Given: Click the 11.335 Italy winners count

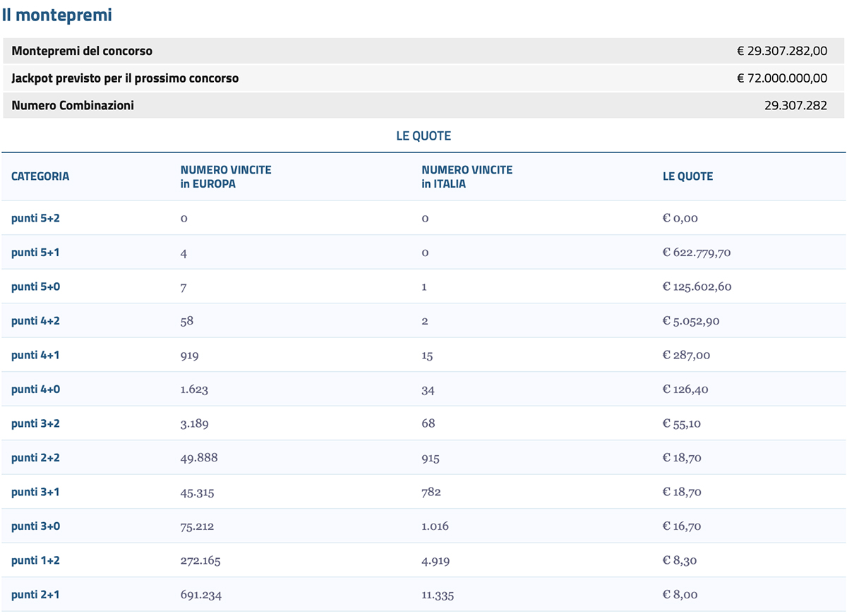Looking at the screenshot, I should click(438, 595).
